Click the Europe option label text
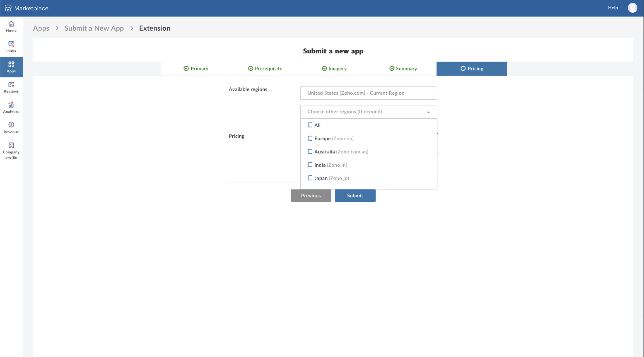Viewport: 644px width, 357px height. pos(334,138)
